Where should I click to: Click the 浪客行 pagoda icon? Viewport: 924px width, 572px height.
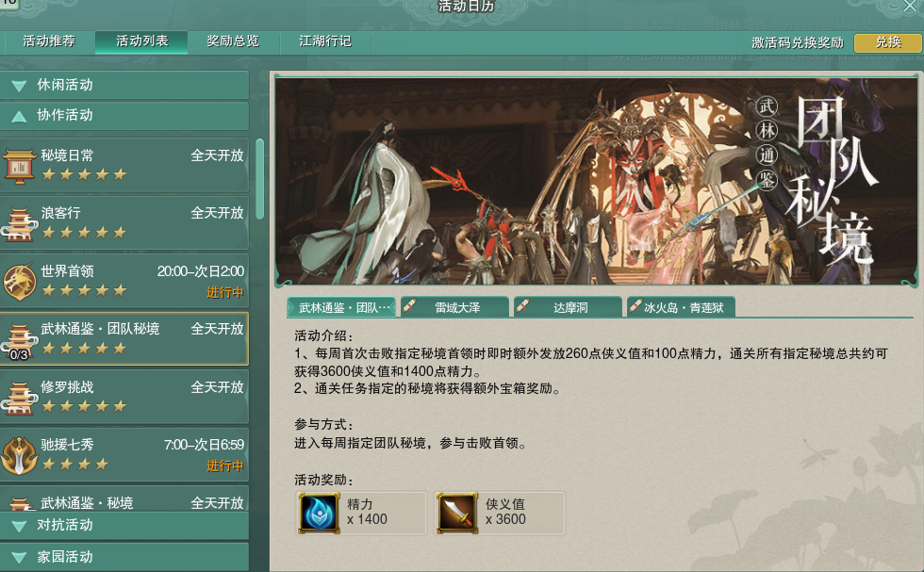19,224
